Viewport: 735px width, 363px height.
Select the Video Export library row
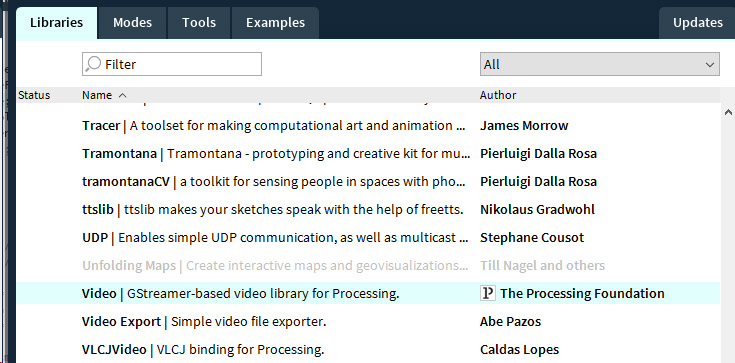pyautogui.click(x=368, y=321)
